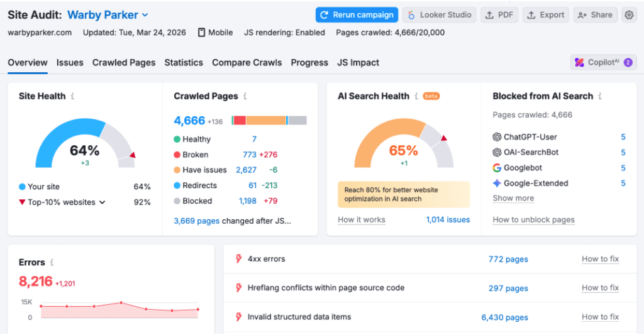Screen dimensions: 644x335
Task: Click the Copilot notification badge 2
Action: (x=628, y=62)
